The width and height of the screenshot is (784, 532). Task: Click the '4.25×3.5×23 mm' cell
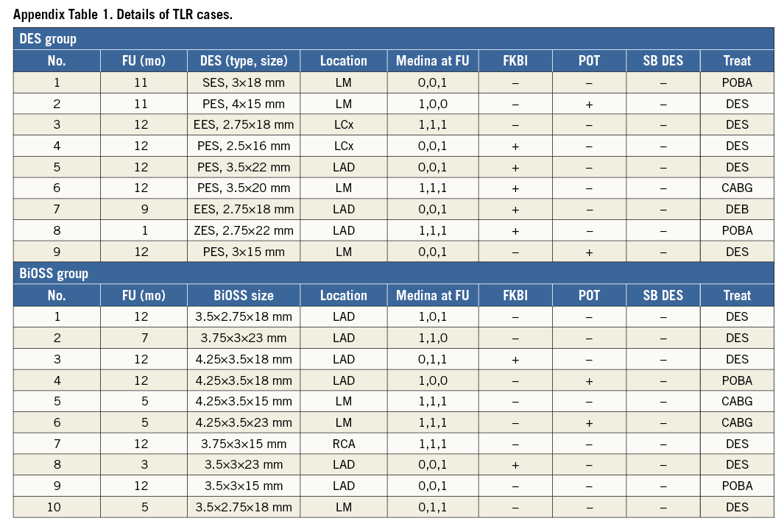coord(243,423)
